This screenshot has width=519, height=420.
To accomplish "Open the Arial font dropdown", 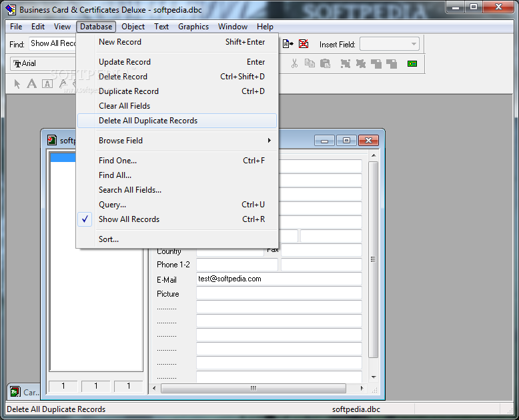I will [43, 63].
